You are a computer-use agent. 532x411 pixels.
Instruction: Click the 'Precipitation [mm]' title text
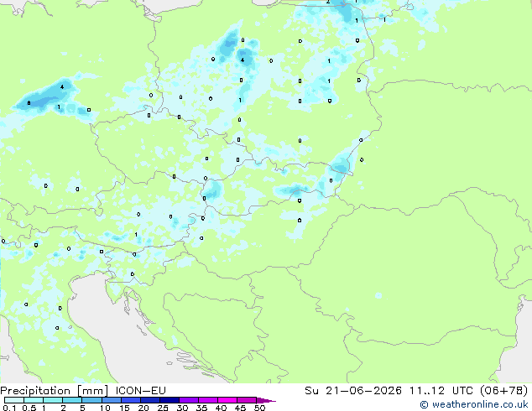click(x=54, y=391)
